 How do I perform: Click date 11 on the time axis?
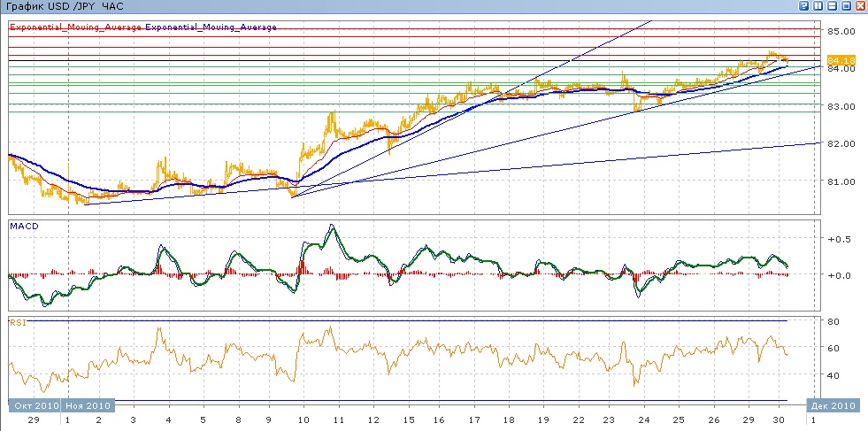pyautogui.click(x=338, y=420)
